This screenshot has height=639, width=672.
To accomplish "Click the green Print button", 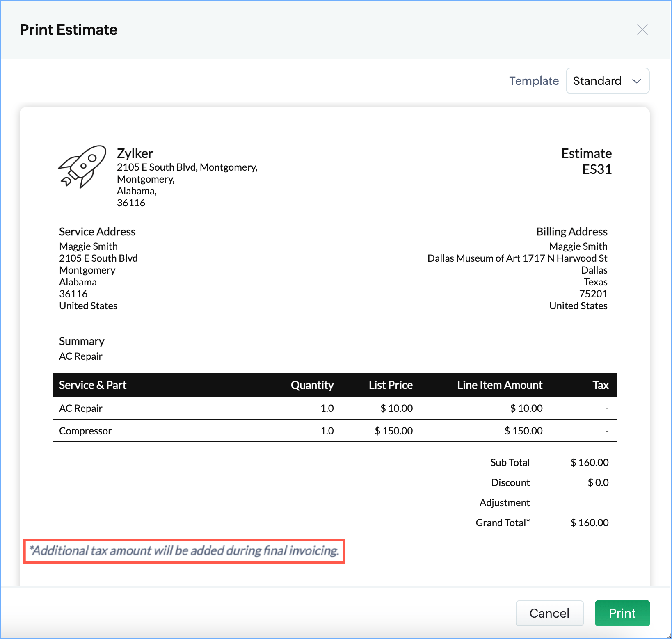I will [x=622, y=613].
